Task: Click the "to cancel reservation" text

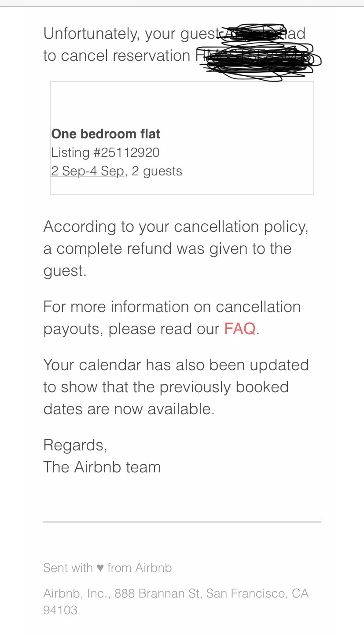Action: 117,56
